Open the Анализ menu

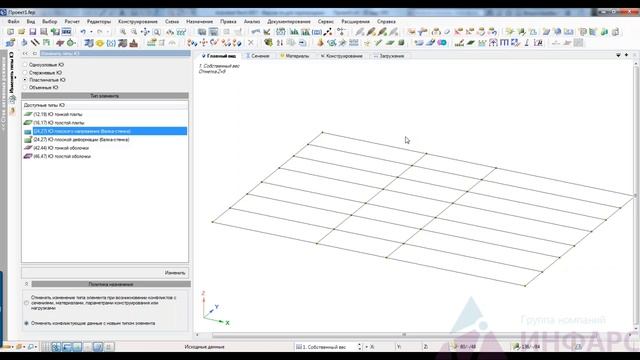point(252,21)
